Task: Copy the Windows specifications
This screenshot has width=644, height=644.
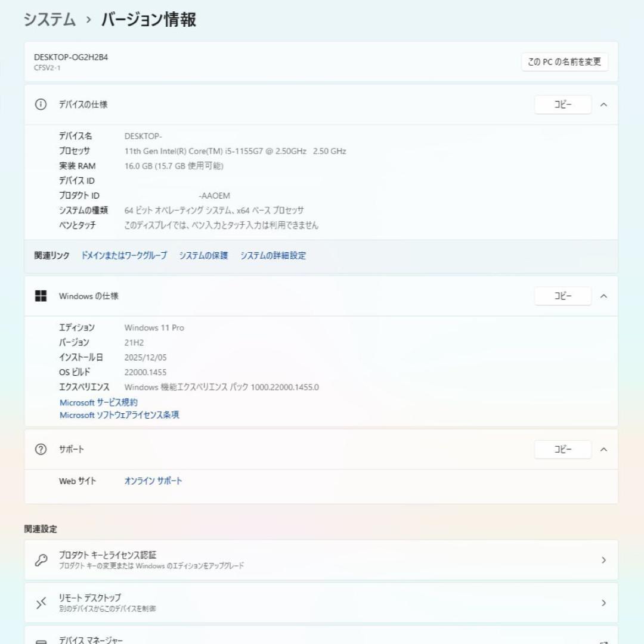Action: tap(562, 296)
